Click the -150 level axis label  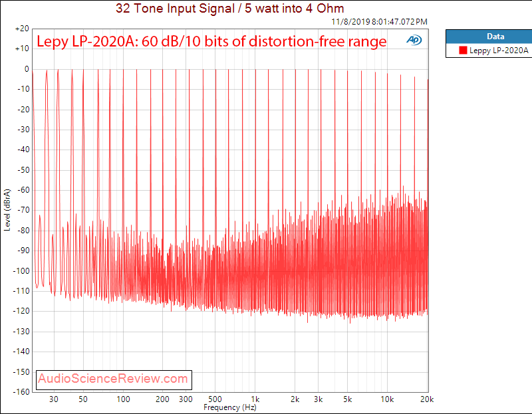[x=22, y=372]
